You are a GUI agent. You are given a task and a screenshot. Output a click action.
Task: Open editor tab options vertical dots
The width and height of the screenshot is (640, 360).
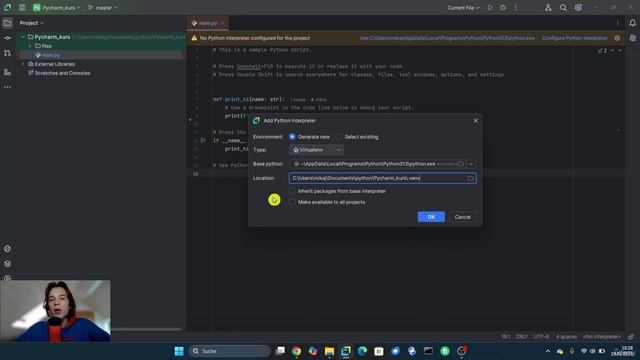click(618, 23)
